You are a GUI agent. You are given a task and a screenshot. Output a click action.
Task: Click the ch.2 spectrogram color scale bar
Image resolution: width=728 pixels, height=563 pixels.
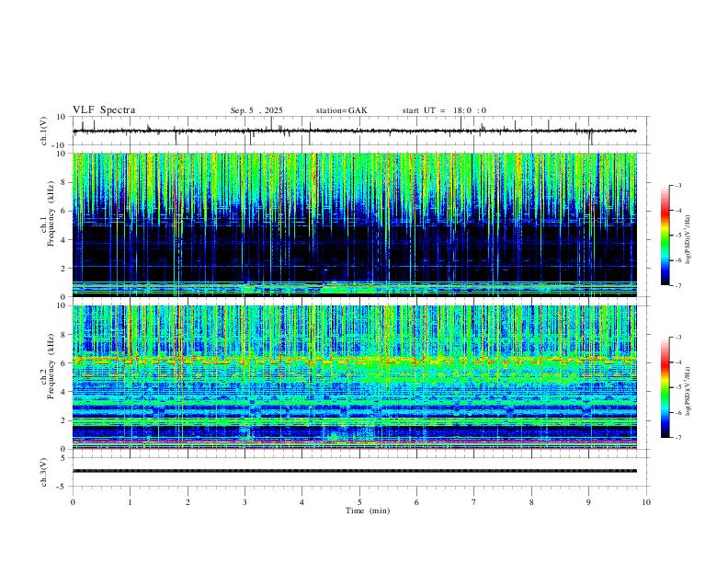[x=665, y=387]
